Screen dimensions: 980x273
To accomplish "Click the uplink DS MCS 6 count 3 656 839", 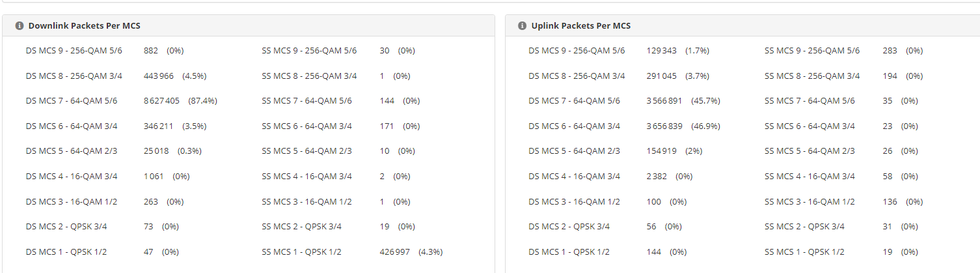I will 664,126.
